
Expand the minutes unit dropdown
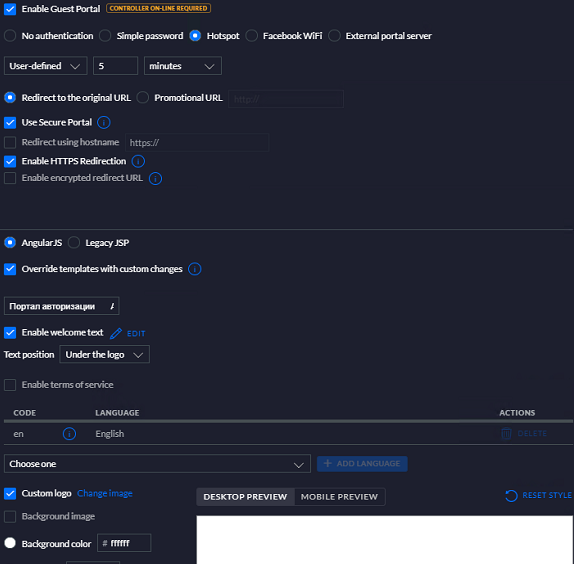click(x=183, y=66)
